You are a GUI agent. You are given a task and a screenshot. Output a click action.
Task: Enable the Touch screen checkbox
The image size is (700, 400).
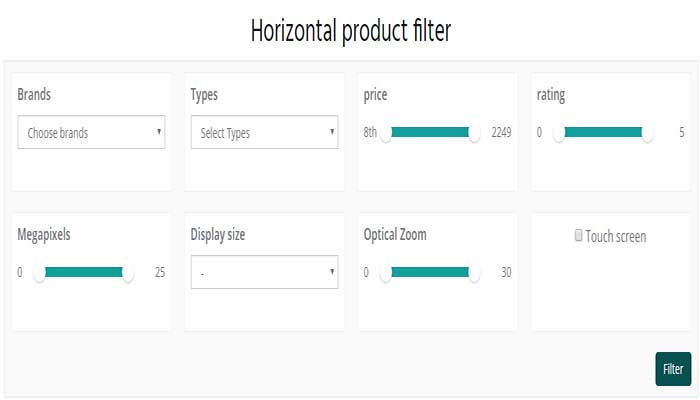click(579, 236)
